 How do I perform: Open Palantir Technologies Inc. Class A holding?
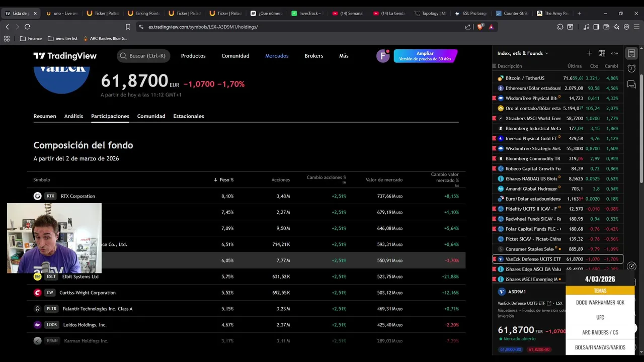pos(246,309)
